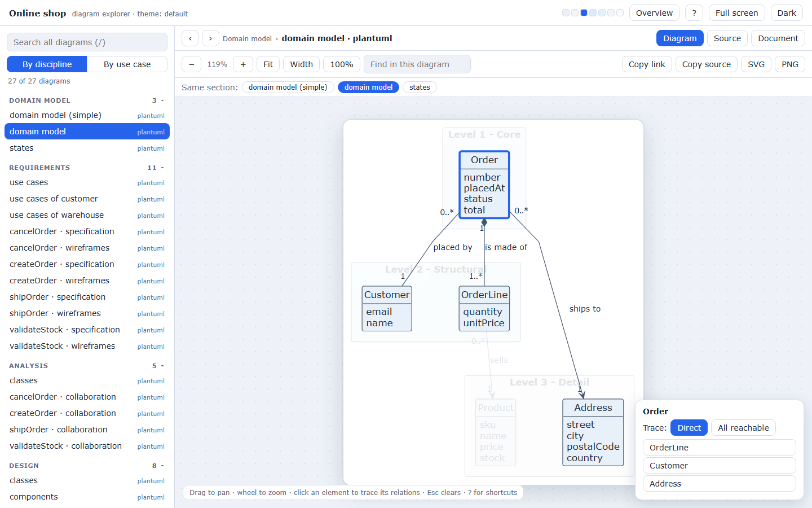Zoom out with the minus button
This screenshot has height=508, width=812.
[x=192, y=64]
